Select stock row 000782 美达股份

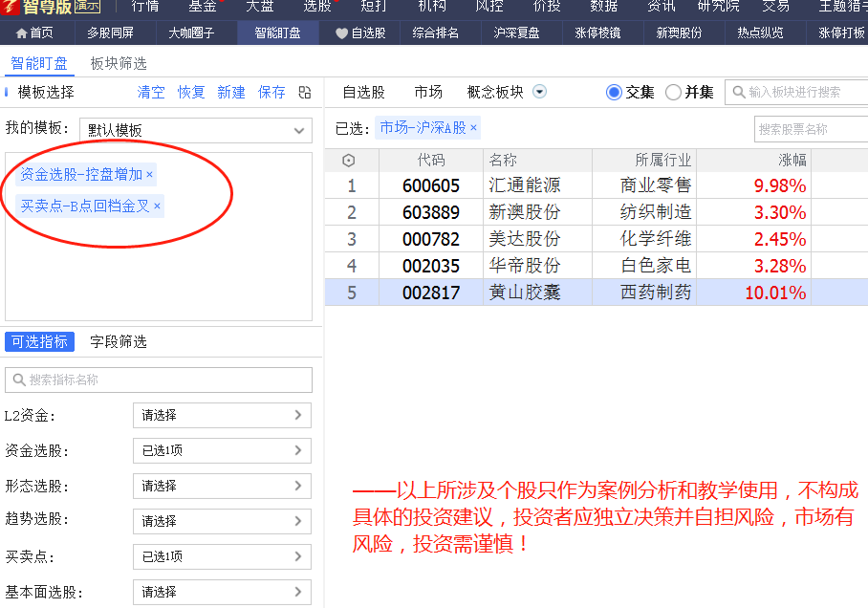coord(597,239)
